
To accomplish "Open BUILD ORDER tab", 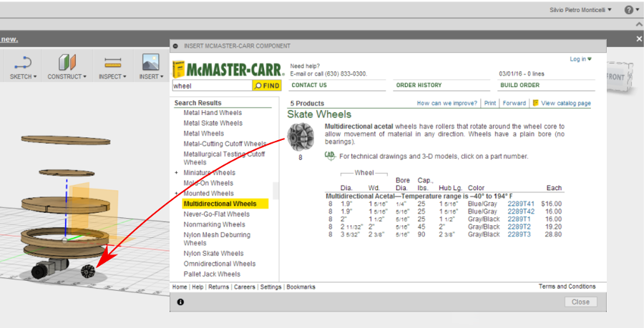I will (519, 85).
